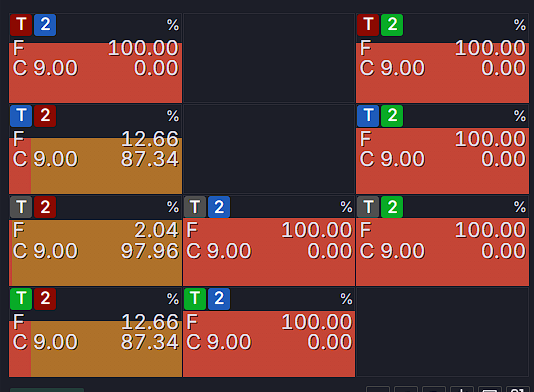
Task: Select the 97.96 value in gray T, red 2 cell
Action: [x=150, y=251]
